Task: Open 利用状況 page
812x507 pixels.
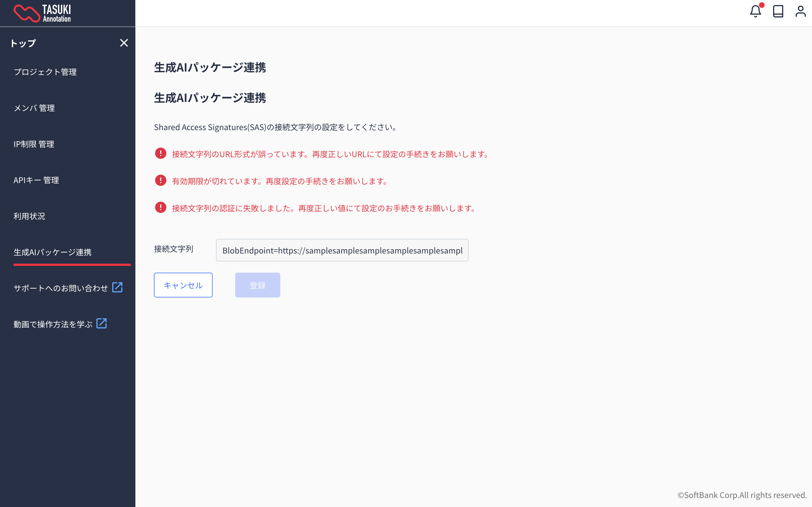Action: click(x=29, y=216)
